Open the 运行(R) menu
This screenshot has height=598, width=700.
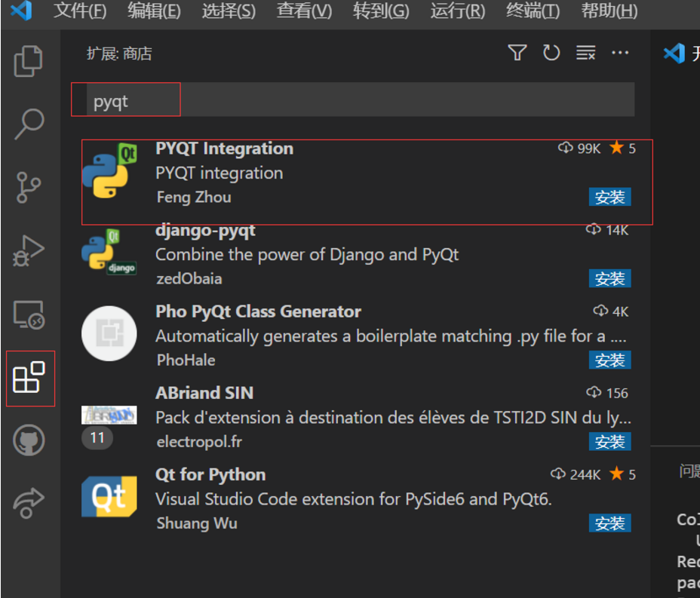coord(458,11)
